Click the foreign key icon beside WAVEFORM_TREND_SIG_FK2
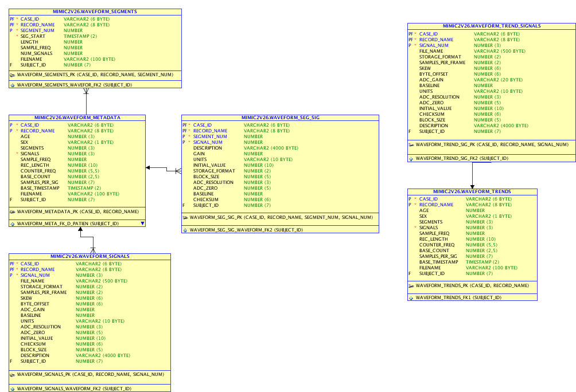 pos(411,158)
